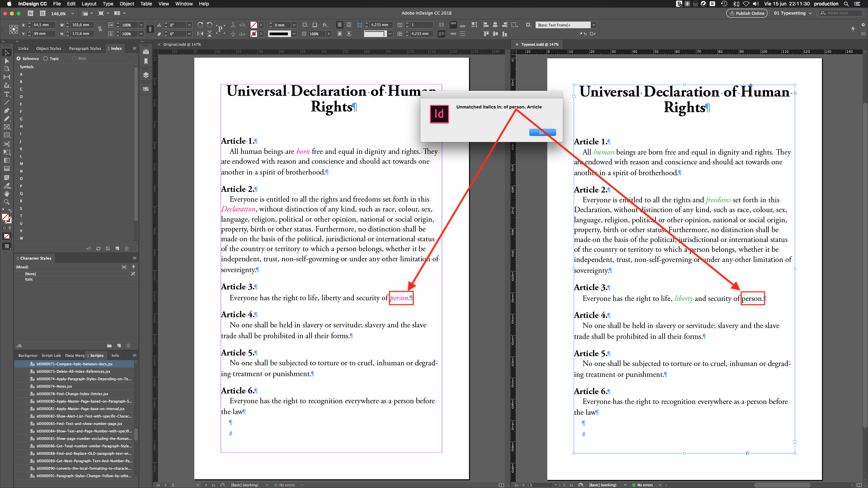The height and width of the screenshot is (488, 868).
Task: Select the Type tool
Action: tap(6, 94)
